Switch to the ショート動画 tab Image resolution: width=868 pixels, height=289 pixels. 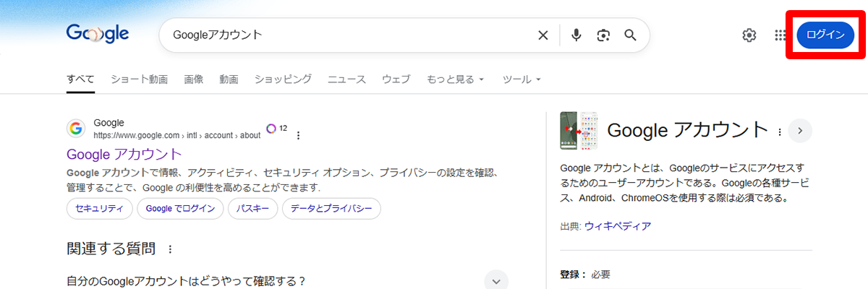coord(139,79)
